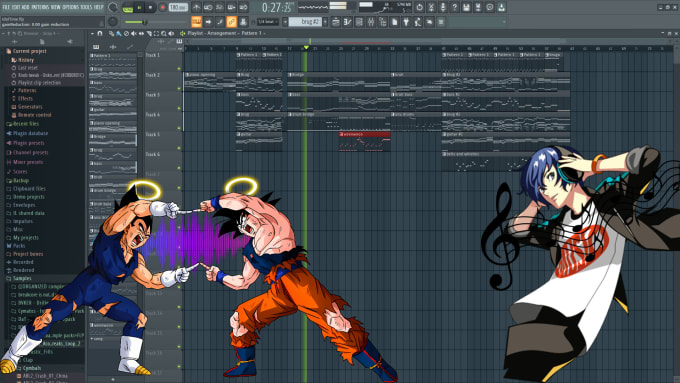680x383 pixels.
Task: Click the one-click audio recording mic icon
Action: coord(443,7)
